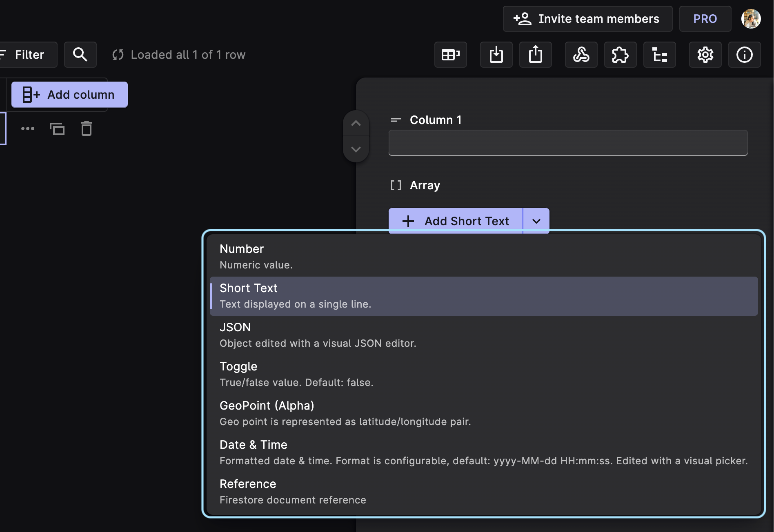Open the webhooks icon

click(581, 55)
